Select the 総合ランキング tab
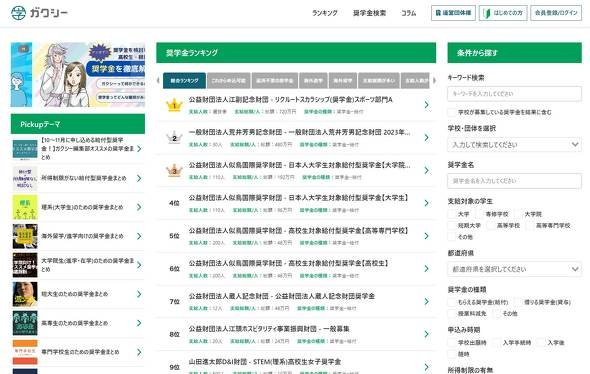Screen dimensions: 590x374 pos(184,81)
